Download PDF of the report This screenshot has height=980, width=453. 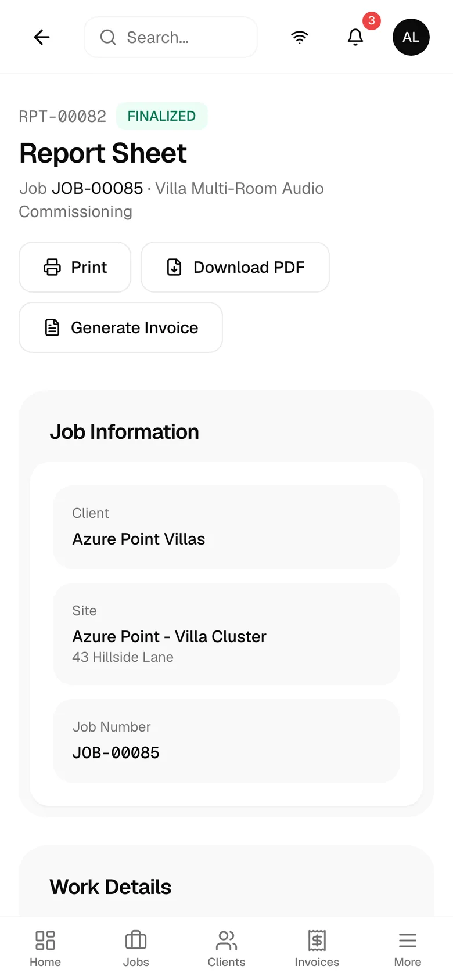[x=235, y=267]
